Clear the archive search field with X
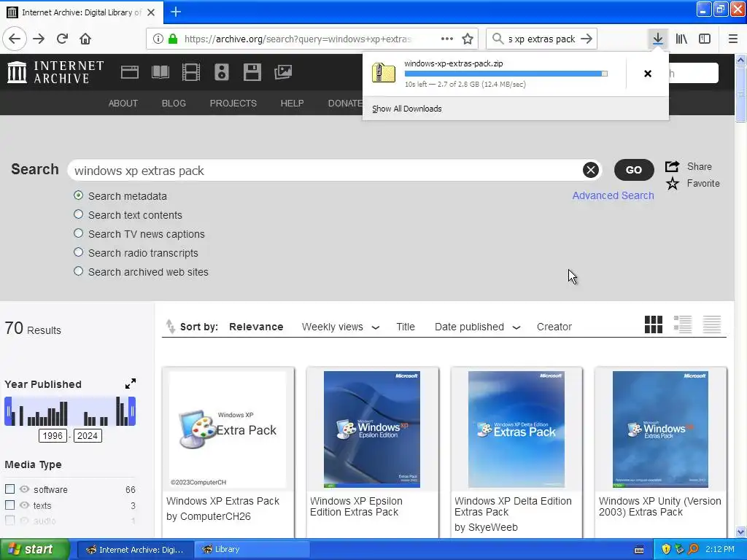Screen dimensions: 747x560 [x=591, y=170]
